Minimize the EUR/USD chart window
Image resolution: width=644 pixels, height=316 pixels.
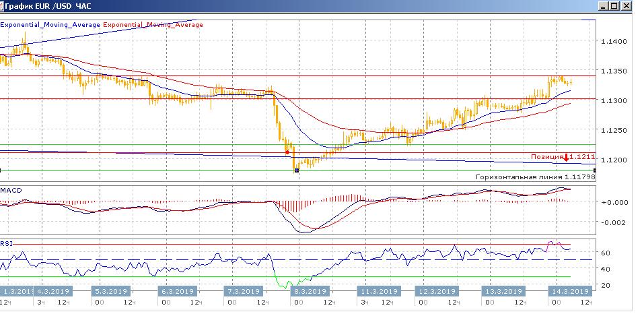602,6
